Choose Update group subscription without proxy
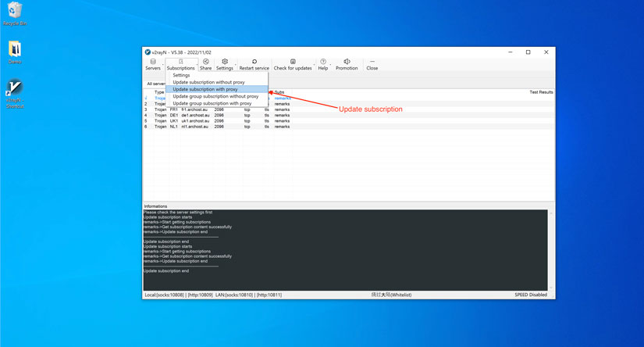 (215, 96)
